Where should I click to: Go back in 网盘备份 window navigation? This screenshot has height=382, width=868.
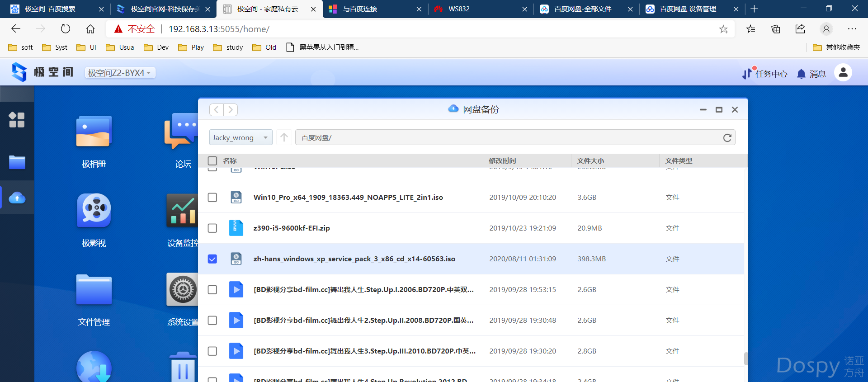coord(217,110)
